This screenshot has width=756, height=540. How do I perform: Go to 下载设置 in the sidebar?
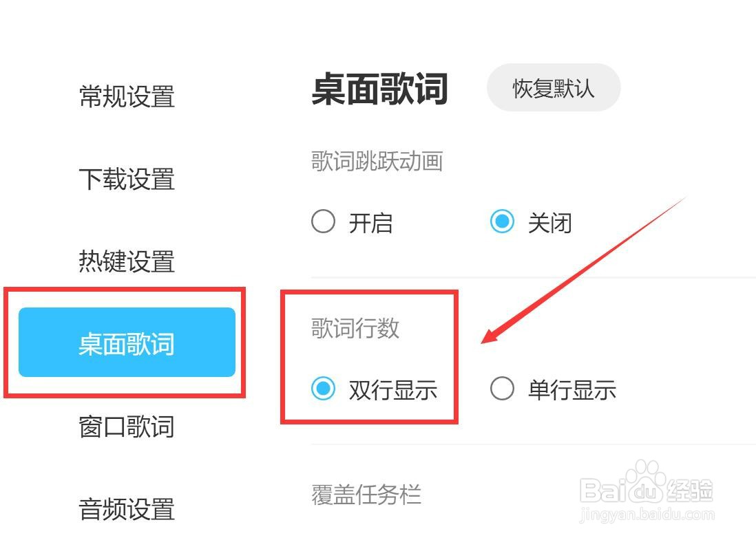pyautogui.click(x=127, y=179)
